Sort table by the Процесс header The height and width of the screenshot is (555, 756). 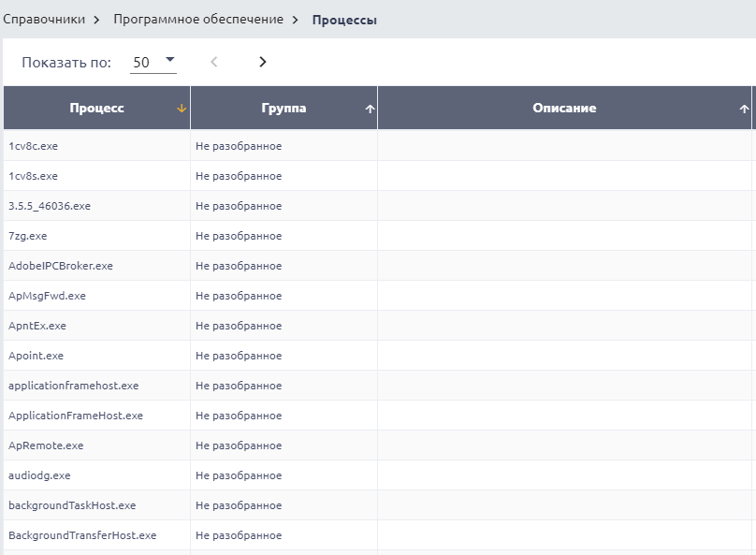(96, 109)
